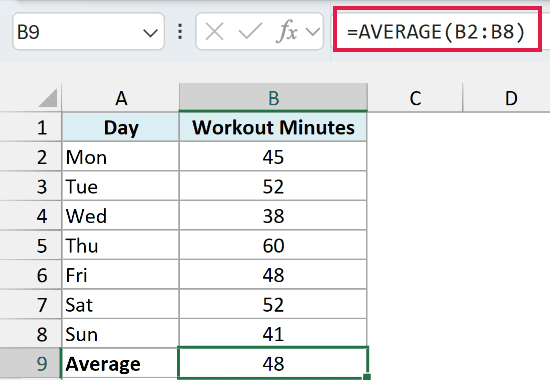Open the Insert Function fx icon
Image resolution: width=550 pixels, height=380 pixels.
(287, 31)
